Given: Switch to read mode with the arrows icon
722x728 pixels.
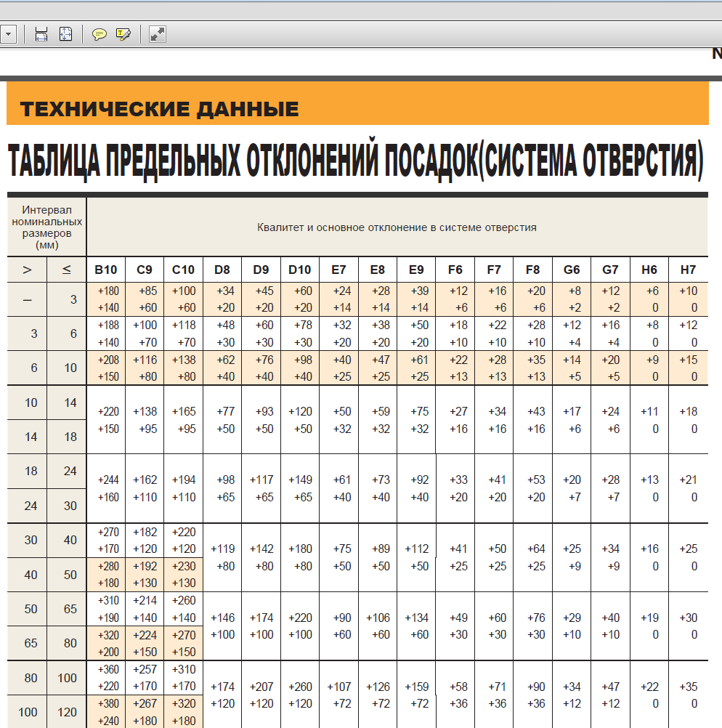Looking at the screenshot, I should click(158, 34).
